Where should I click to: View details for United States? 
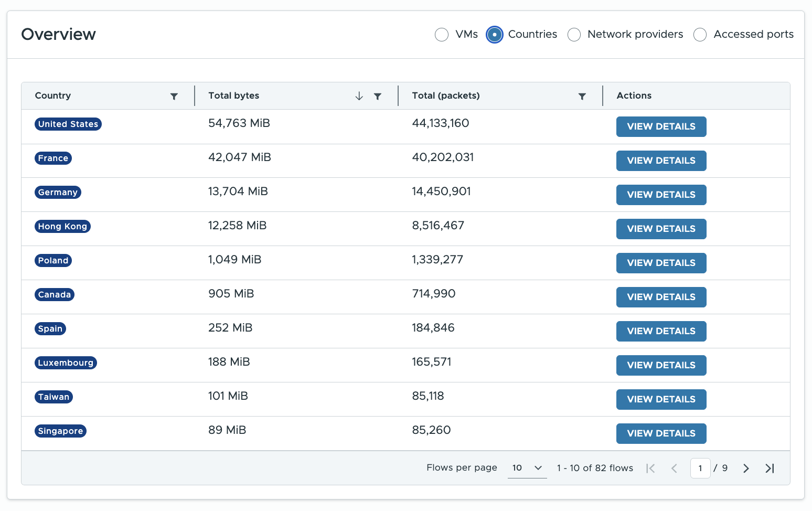(x=661, y=126)
